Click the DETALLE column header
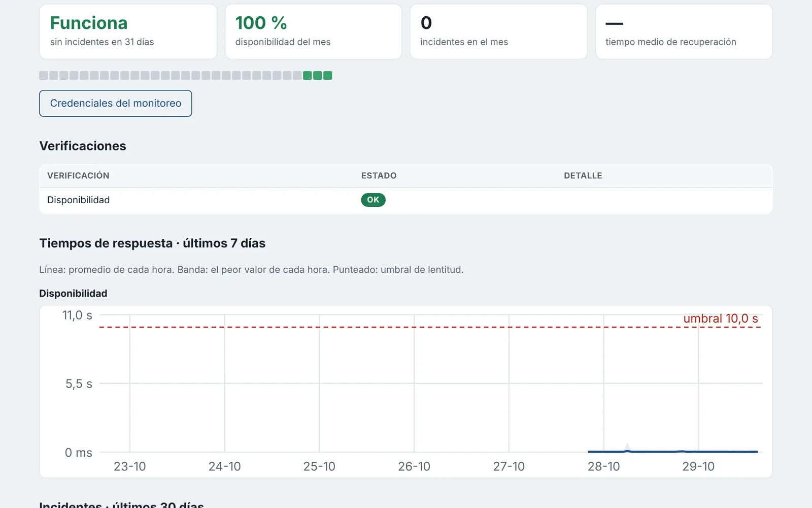This screenshot has width=812, height=508. pyautogui.click(x=583, y=176)
